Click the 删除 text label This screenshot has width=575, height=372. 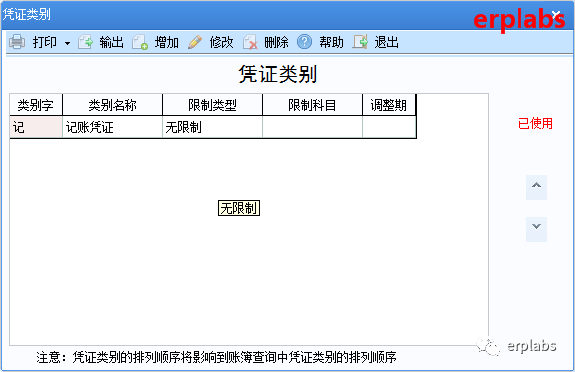[276, 42]
